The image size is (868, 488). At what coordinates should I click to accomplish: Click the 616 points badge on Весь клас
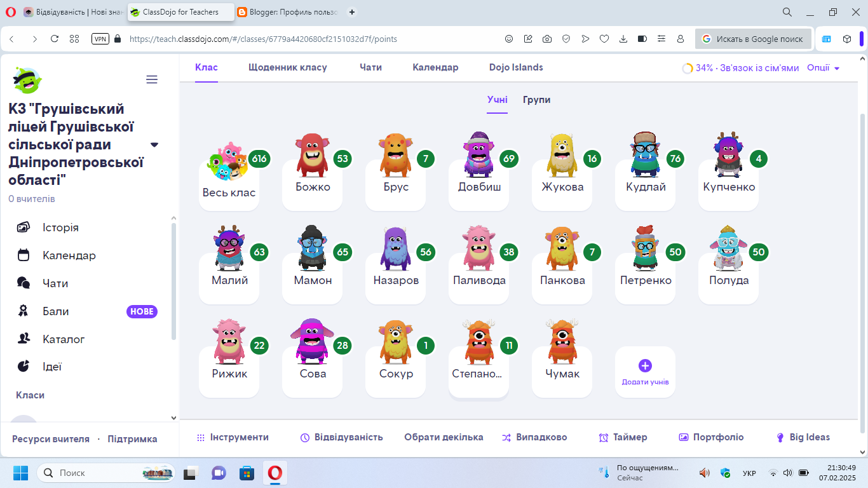click(x=259, y=158)
